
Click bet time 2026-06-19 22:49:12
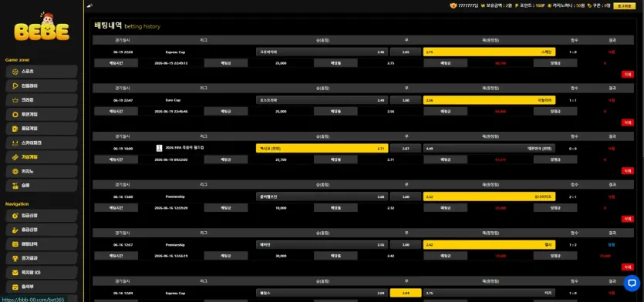[171, 63]
